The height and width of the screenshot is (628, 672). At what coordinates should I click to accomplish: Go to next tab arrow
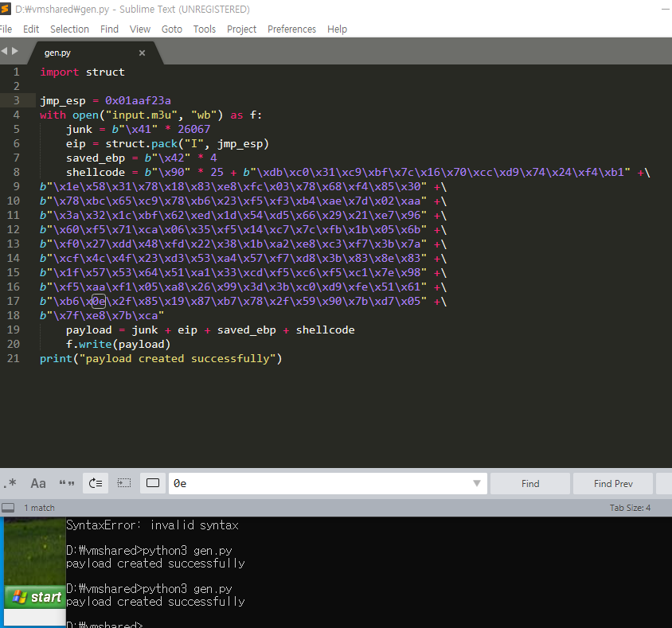click(x=15, y=51)
